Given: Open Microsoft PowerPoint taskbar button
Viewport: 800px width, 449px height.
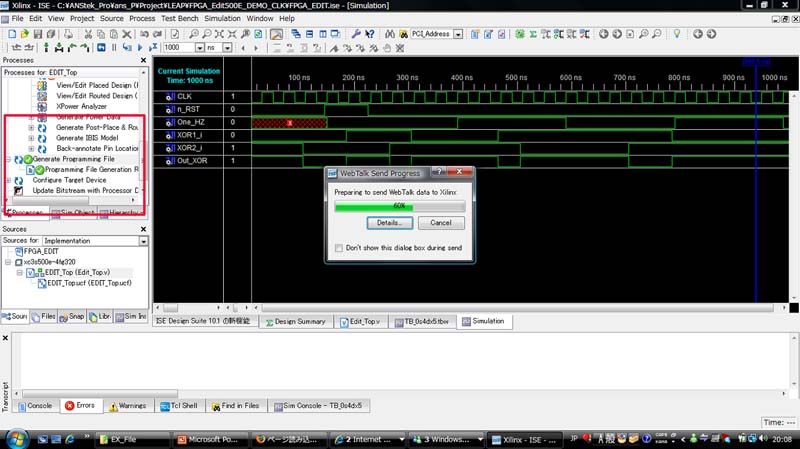Looking at the screenshot, I should [211, 439].
